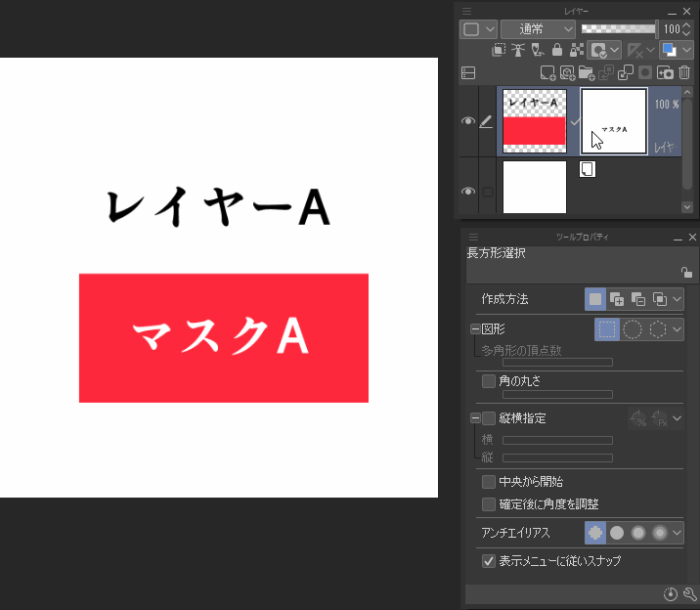The width and height of the screenshot is (700, 610).
Task: Select the white paper layer thumbnail
Action: click(x=535, y=187)
